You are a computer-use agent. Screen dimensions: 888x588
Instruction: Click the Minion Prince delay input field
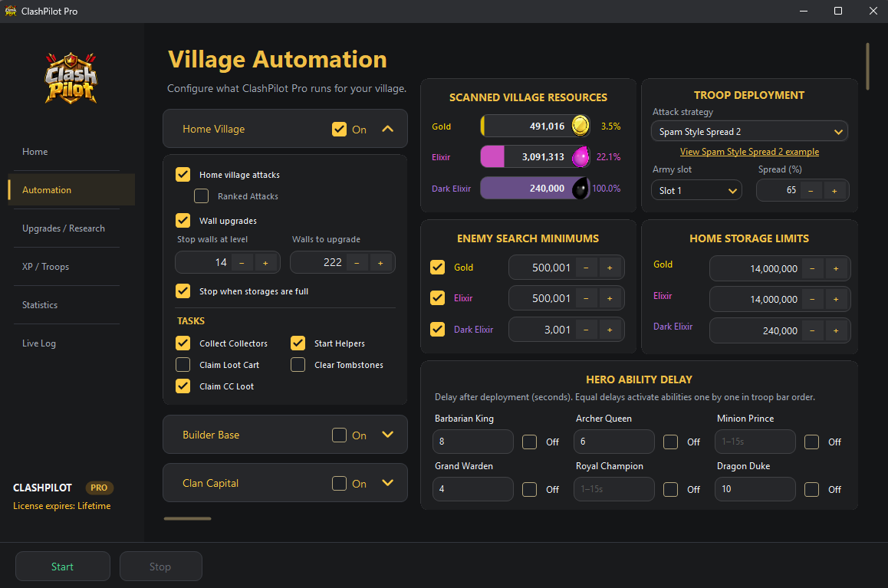[x=755, y=442]
